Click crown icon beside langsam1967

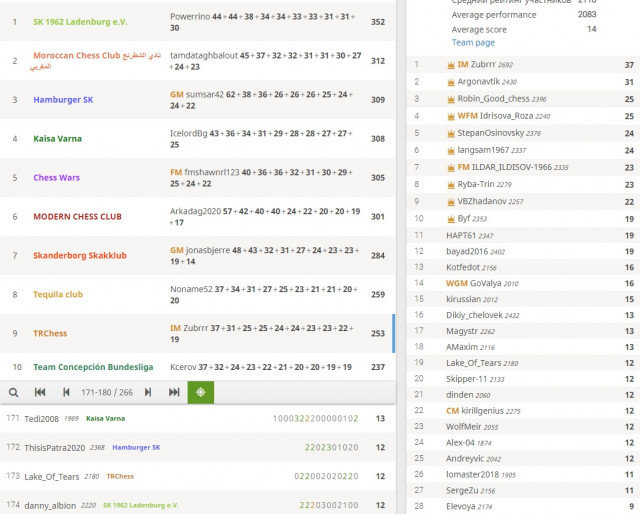click(x=451, y=151)
